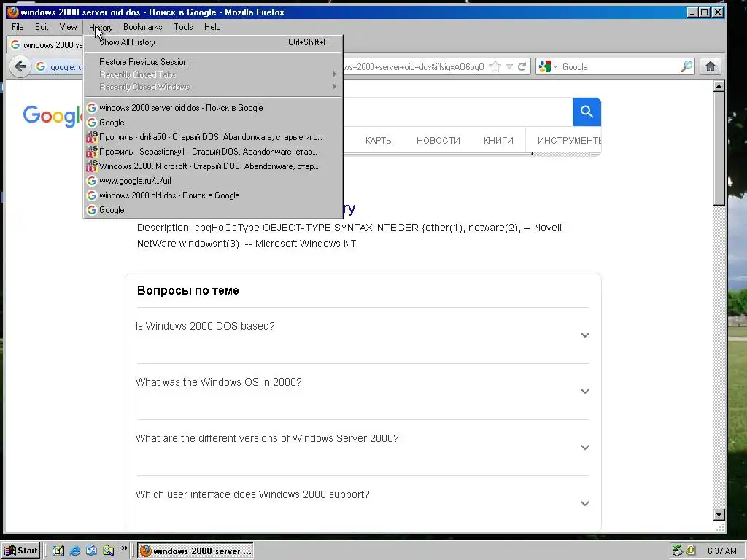Viewport: 747px width, 560px height.
Task: Click the vertical scrollbar thumb
Action: point(719,149)
